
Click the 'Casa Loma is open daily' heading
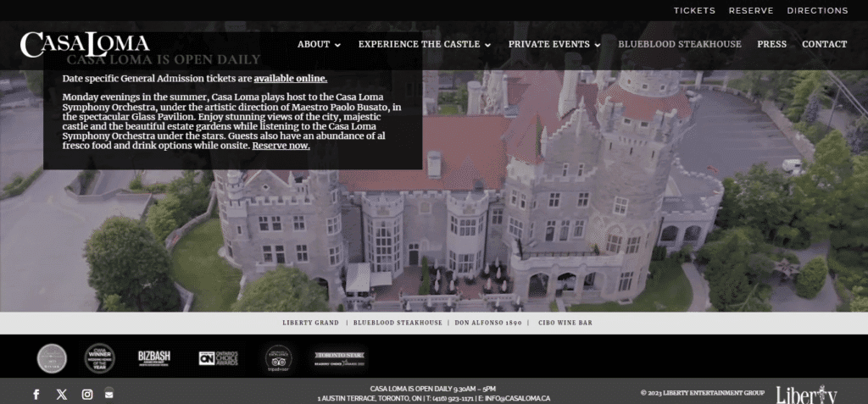coord(164,59)
